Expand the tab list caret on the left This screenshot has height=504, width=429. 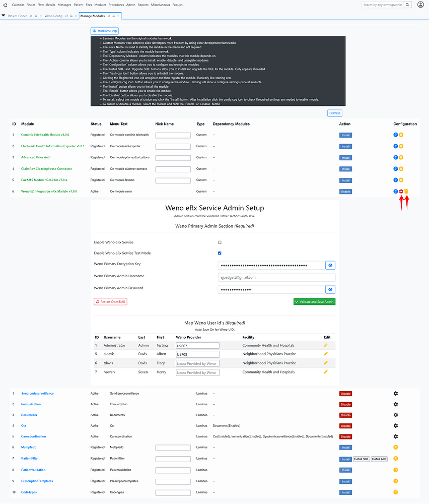click(x=3, y=16)
